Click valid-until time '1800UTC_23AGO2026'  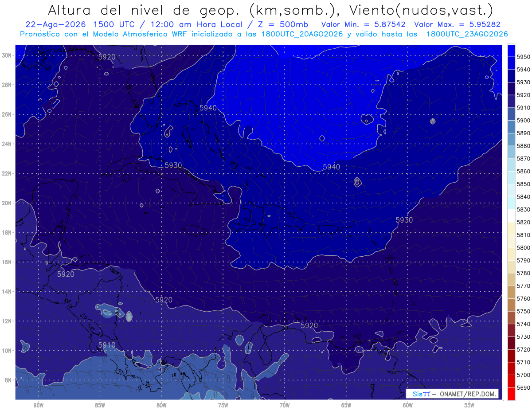pos(467,34)
